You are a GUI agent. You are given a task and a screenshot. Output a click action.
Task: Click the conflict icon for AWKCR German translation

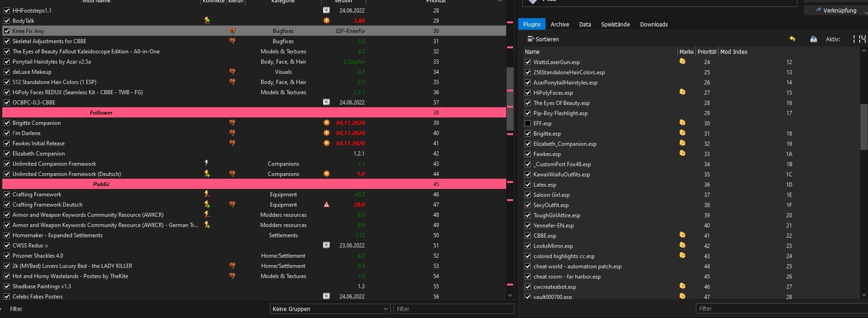(x=207, y=225)
